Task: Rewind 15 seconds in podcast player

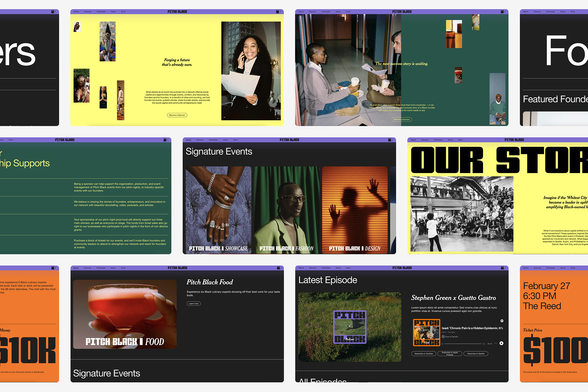Action: point(442,344)
